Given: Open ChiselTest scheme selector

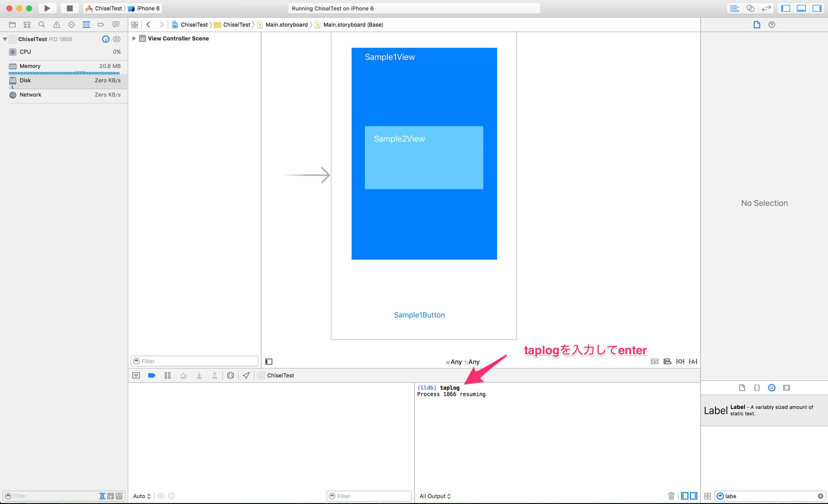Looking at the screenshot, I should coord(104,8).
